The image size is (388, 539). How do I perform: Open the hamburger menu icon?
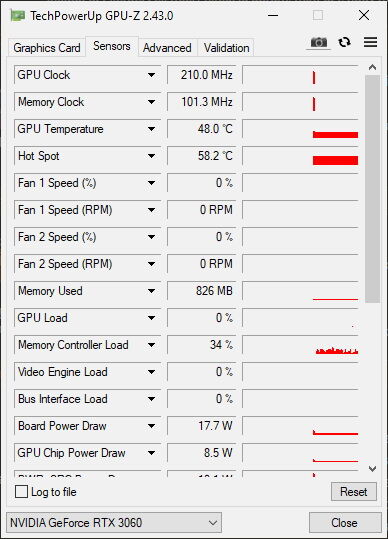pos(370,42)
